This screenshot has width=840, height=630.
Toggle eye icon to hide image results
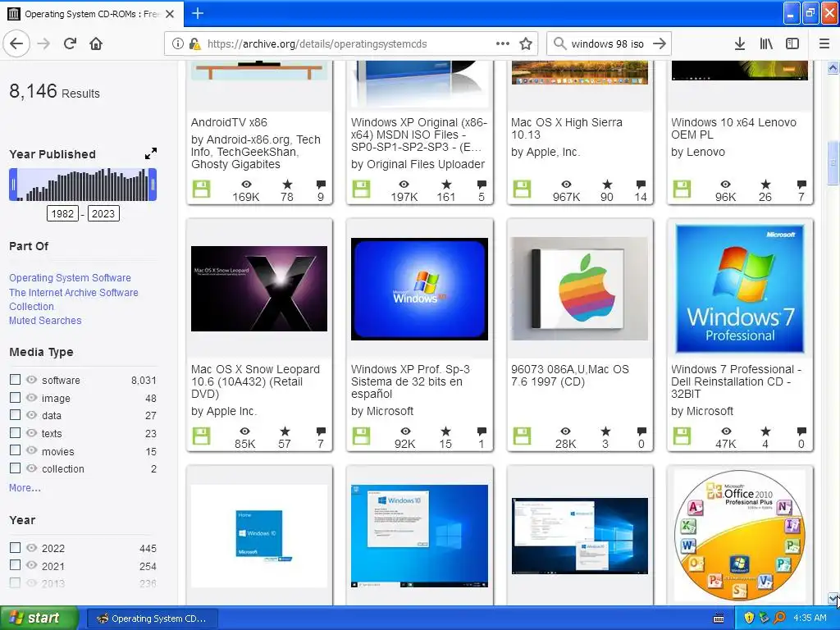coord(32,398)
